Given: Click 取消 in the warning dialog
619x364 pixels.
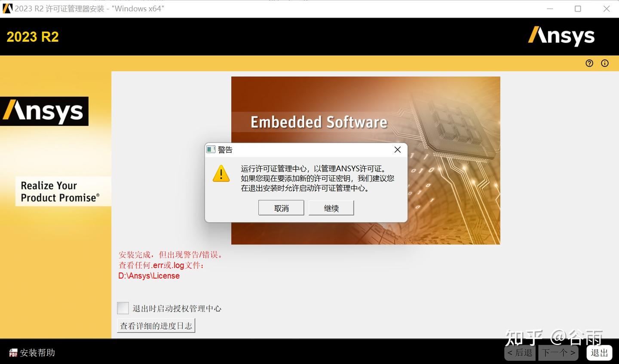Looking at the screenshot, I should [x=281, y=208].
